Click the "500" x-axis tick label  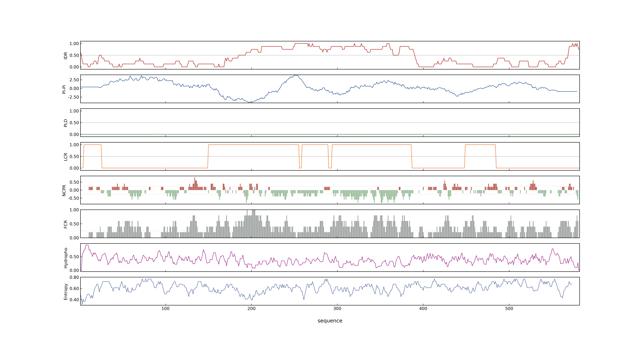click(509, 309)
